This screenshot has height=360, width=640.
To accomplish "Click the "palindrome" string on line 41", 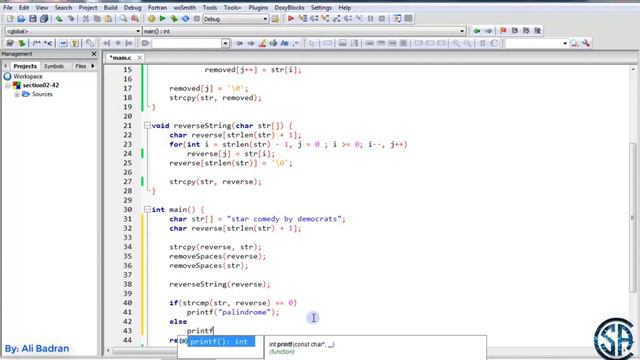I will pyautogui.click(x=245, y=312).
